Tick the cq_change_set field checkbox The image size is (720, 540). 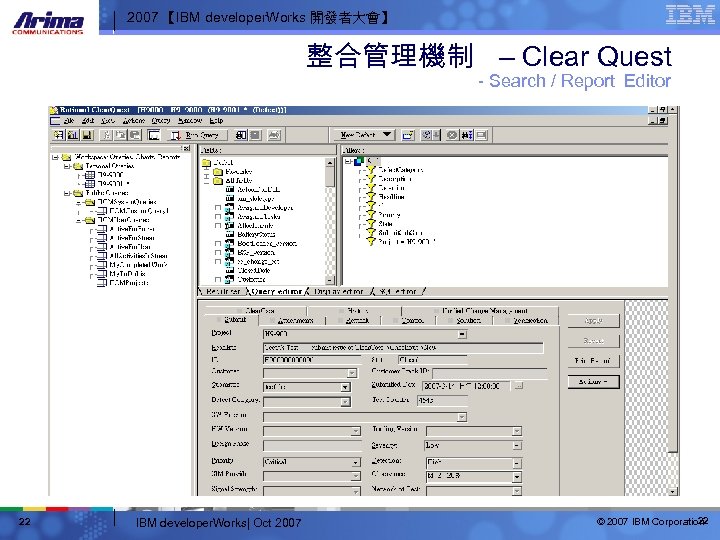pyautogui.click(x=218, y=261)
